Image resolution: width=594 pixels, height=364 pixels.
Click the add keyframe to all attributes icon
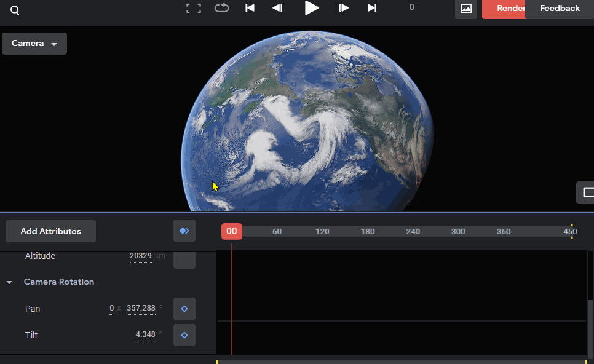[x=184, y=231]
